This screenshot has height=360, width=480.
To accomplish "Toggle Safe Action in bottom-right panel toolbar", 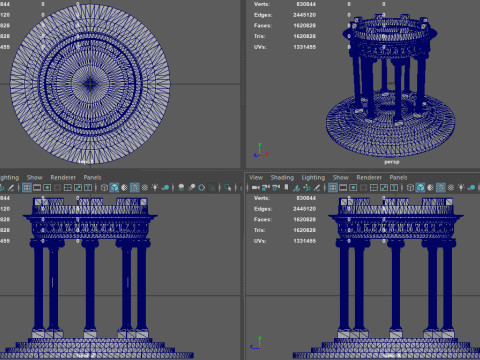I will (384, 188).
